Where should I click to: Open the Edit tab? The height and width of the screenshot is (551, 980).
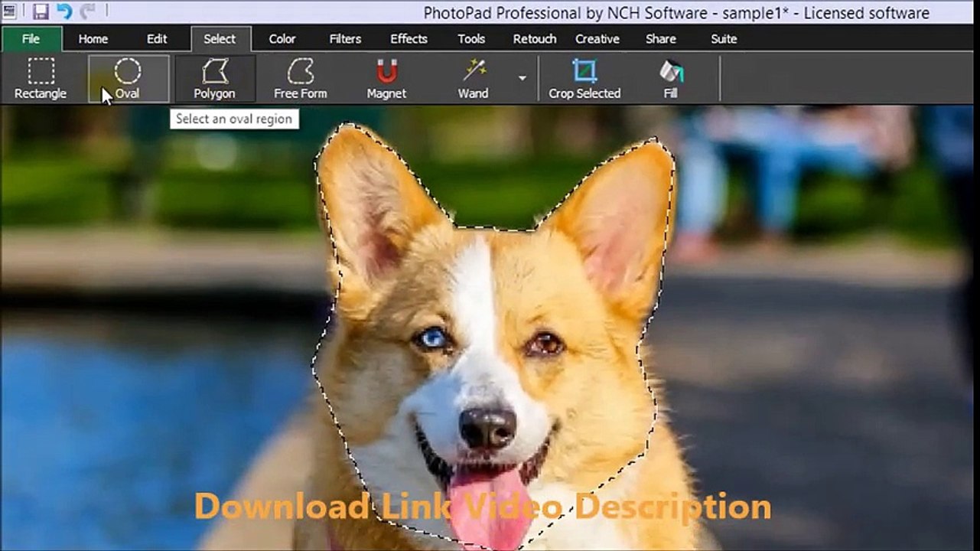(x=157, y=39)
